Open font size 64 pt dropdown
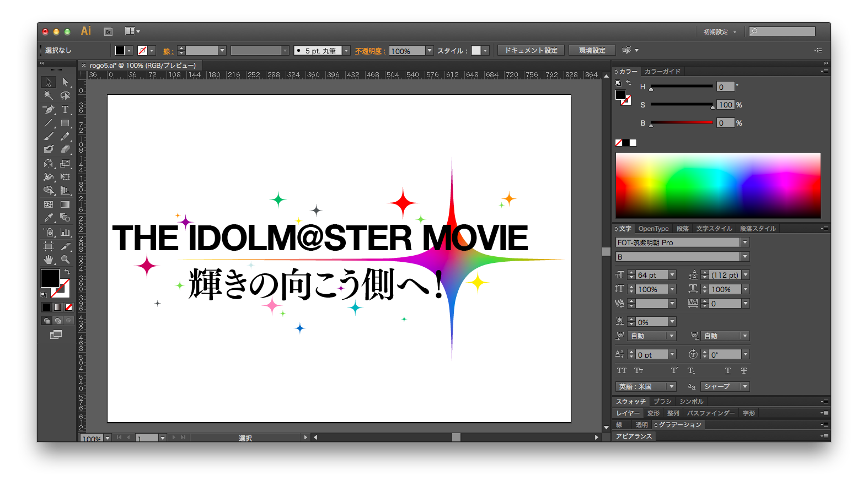Screen dimensions: 868x491 click(672, 275)
